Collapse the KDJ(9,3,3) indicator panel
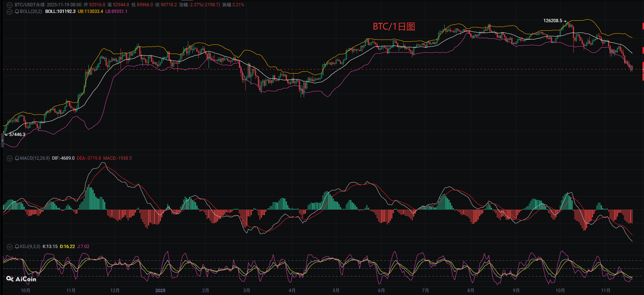 10,247
